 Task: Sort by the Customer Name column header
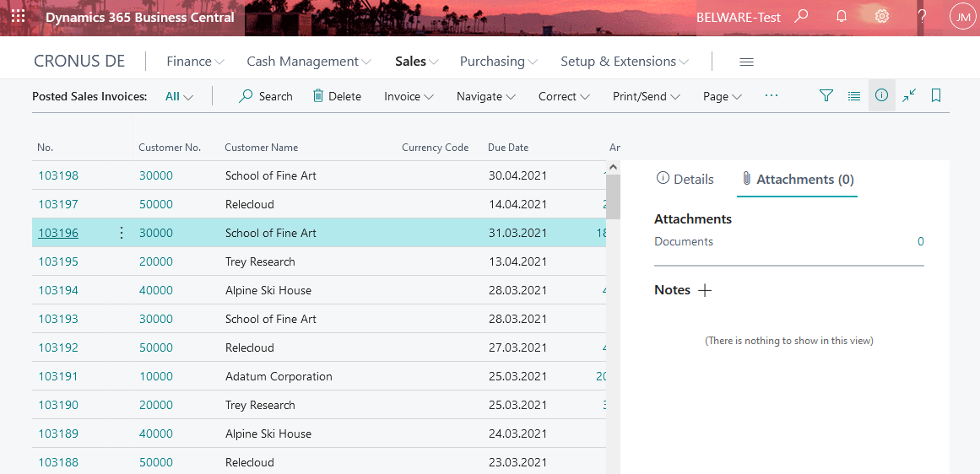pos(262,148)
